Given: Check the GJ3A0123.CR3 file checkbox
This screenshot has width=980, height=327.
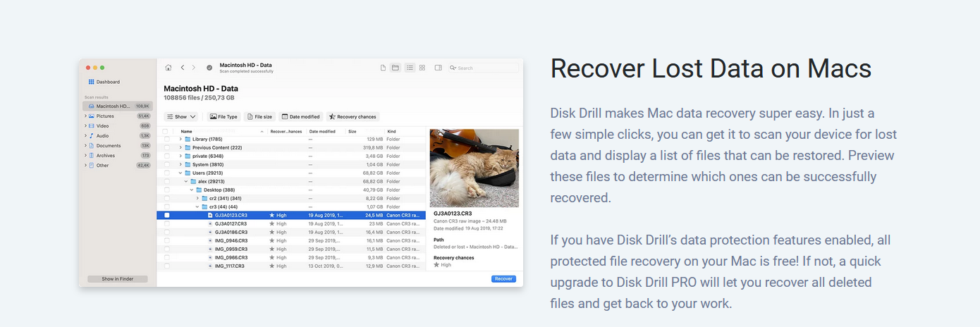Looking at the screenshot, I should 167,215.
